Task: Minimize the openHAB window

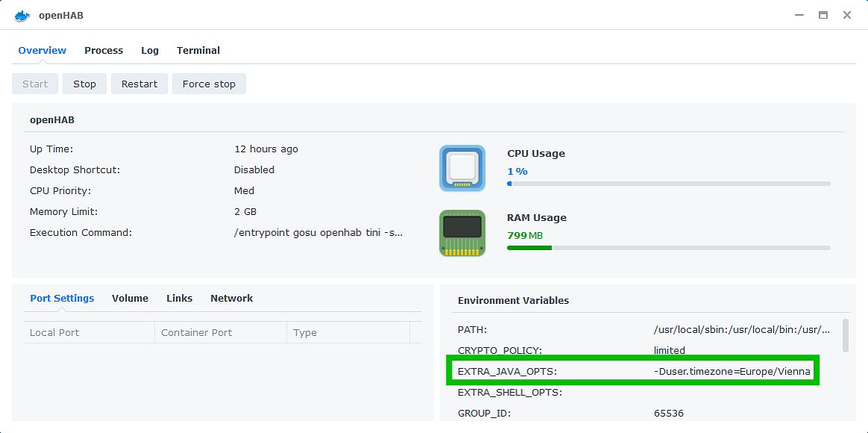Action: (799, 16)
